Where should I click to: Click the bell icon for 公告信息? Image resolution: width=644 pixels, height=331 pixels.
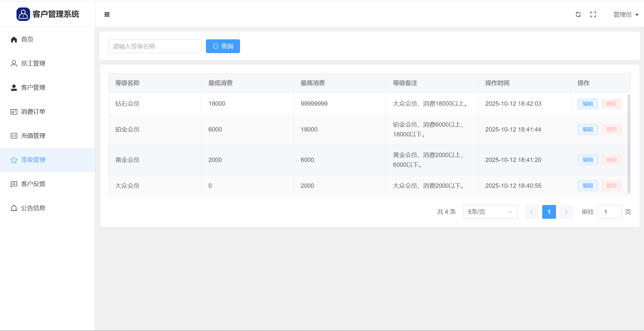(x=14, y=208)
